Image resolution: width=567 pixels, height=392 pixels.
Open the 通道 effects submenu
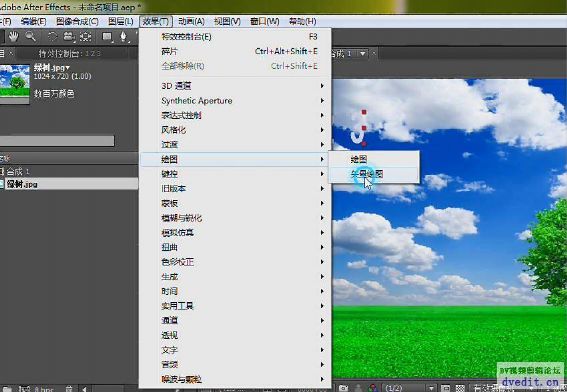[x=235, y=320]
